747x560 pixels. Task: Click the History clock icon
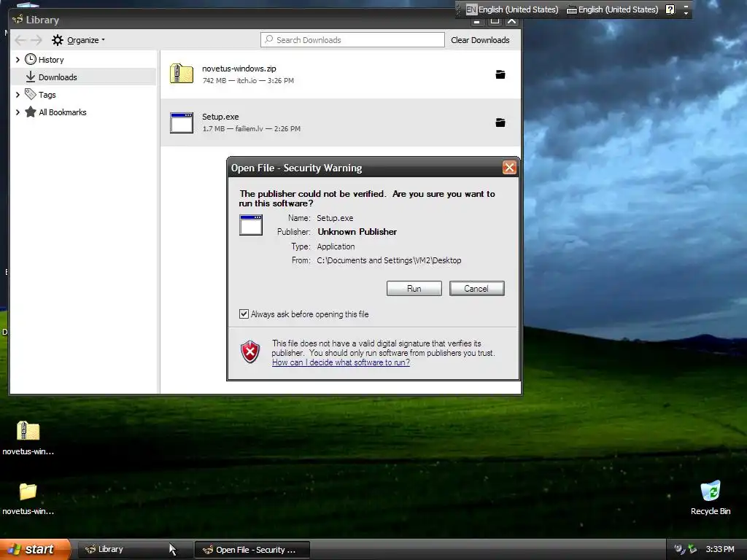31,59
